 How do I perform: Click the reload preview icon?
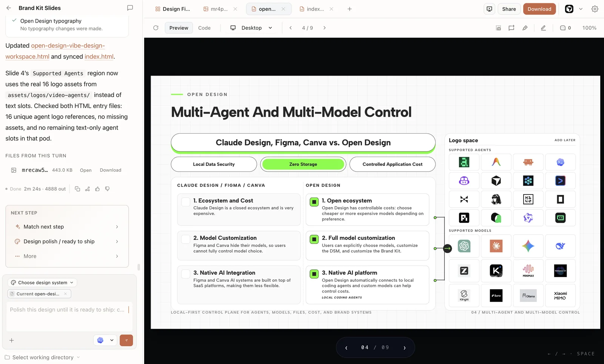pos(156,28)
